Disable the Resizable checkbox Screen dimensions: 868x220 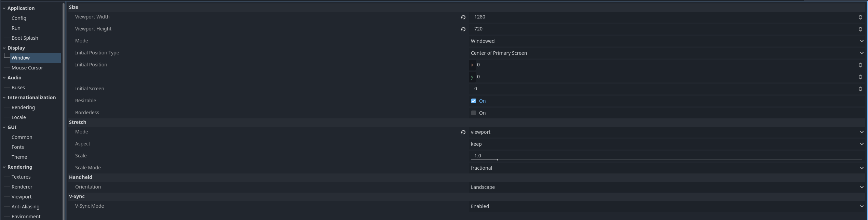tap(474, 101)
